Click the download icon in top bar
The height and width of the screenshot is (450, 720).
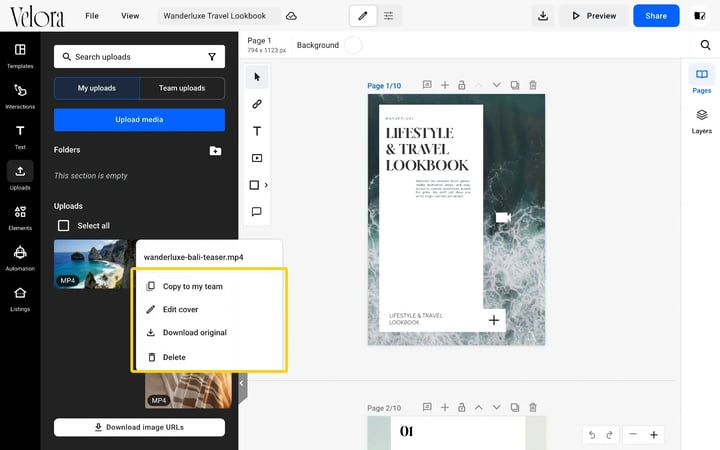pos(543,16)
